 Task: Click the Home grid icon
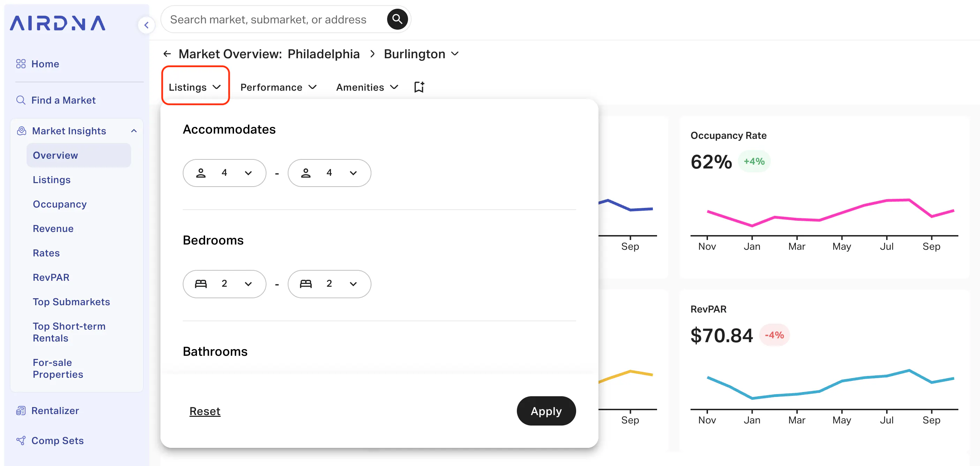[21, 64]
